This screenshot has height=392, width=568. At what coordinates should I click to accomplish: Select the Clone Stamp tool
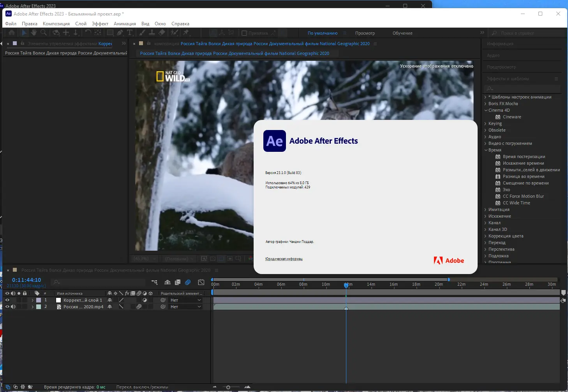(152, 33)
